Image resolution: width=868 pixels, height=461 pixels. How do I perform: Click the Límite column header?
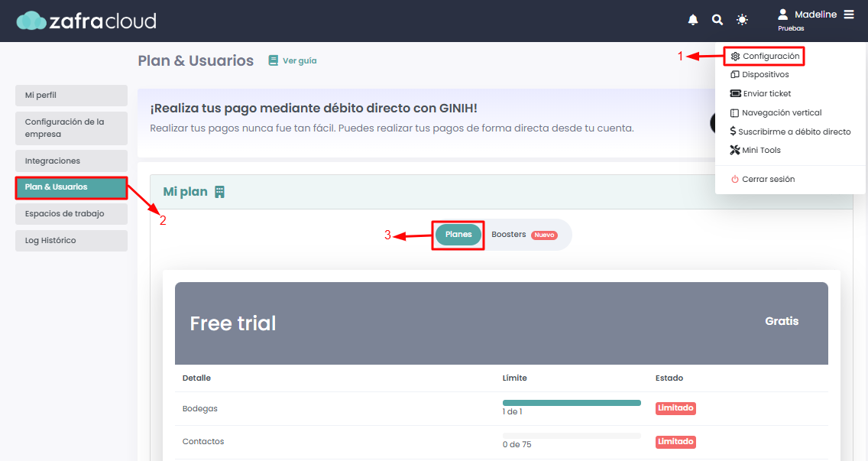tap(515, 378)
